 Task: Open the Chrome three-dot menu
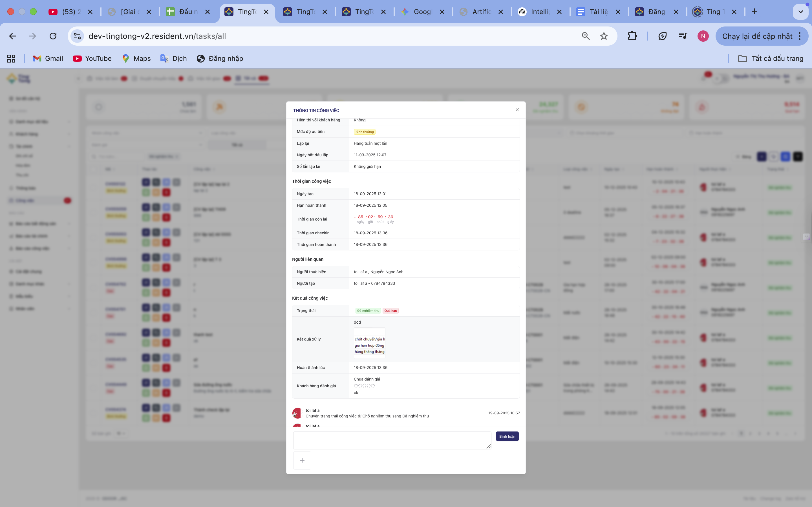pos(800,36)
